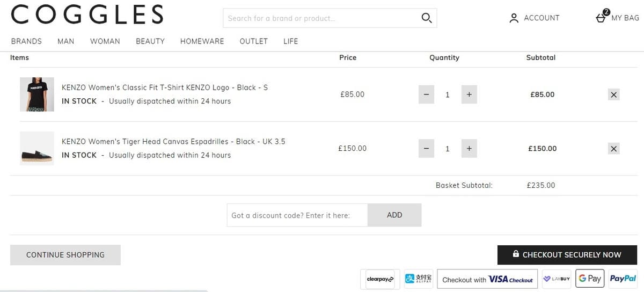Remove the KENZO T-Shirt from basket
This screenshot has width=644, height=292.
tap(614, 95)
